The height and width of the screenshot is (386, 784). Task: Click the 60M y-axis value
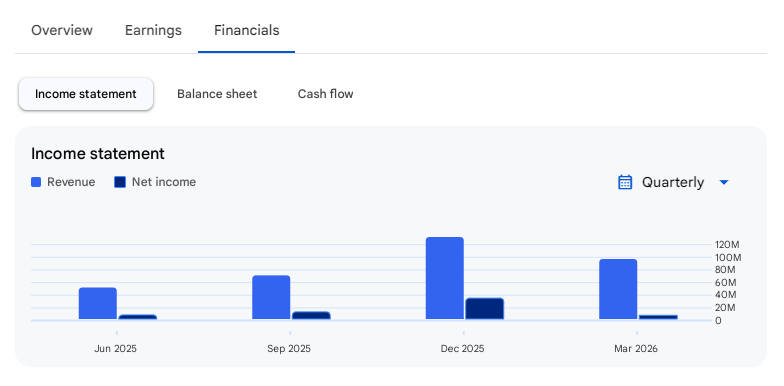coord(726,282)
